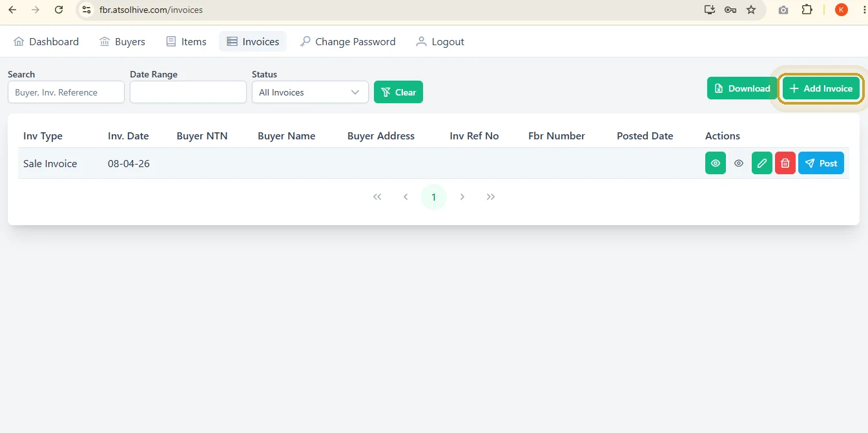Click Logout in navigation

tap(440, 41)
